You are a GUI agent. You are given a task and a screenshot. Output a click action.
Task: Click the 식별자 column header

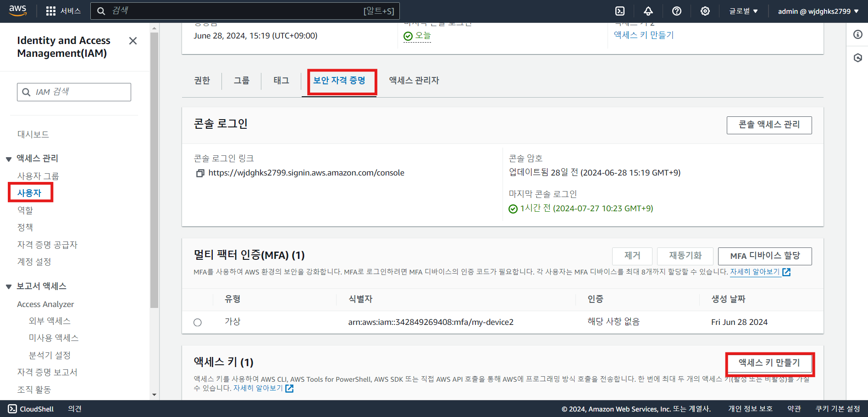coord(360,299)
